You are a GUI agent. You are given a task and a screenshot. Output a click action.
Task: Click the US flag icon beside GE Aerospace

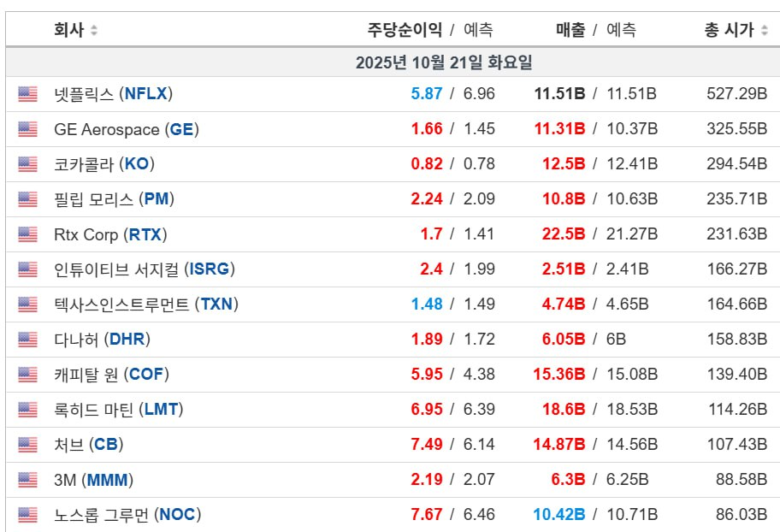pos(28,129)
